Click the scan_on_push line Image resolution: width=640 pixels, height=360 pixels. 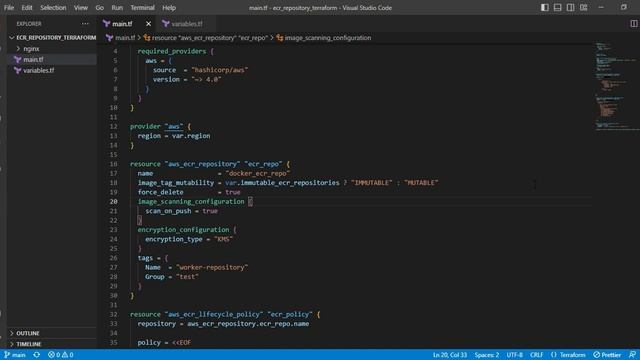[x=182, y=211]
